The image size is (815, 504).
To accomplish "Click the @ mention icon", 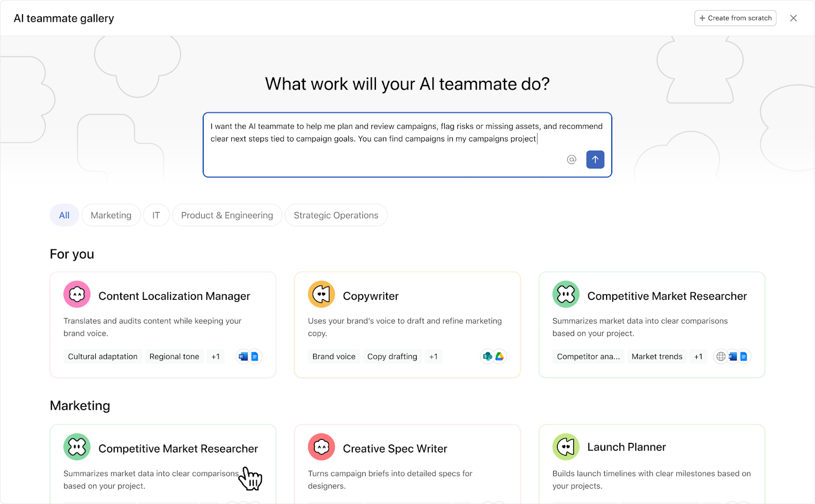I will (x=572, y=160).
